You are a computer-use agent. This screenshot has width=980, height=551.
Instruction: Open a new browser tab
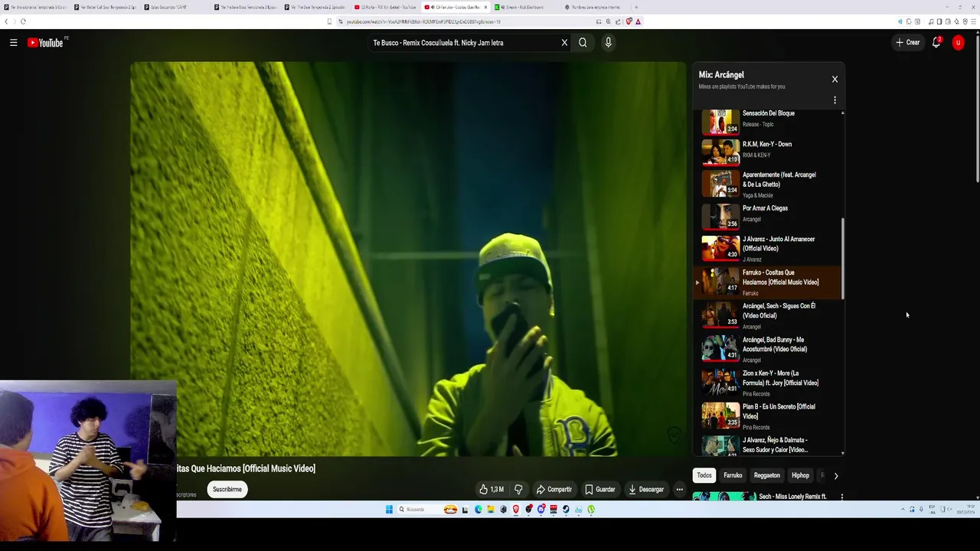click(x=635, y=7)
